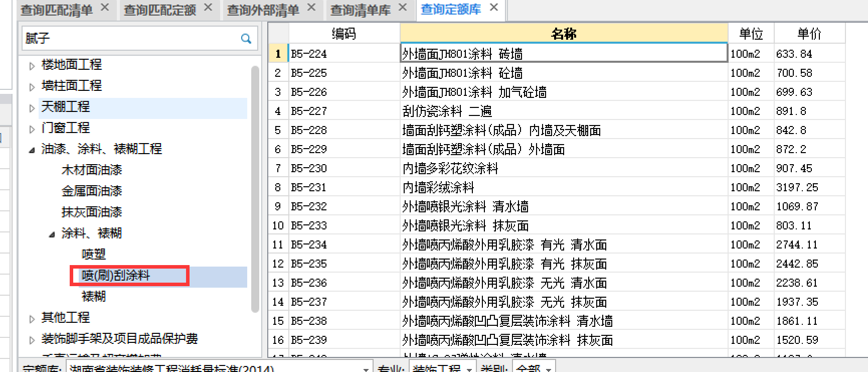This screenshot has height=372, width=868.
Task: Click the 名称 column header
Action: click(x=564, y=34)
